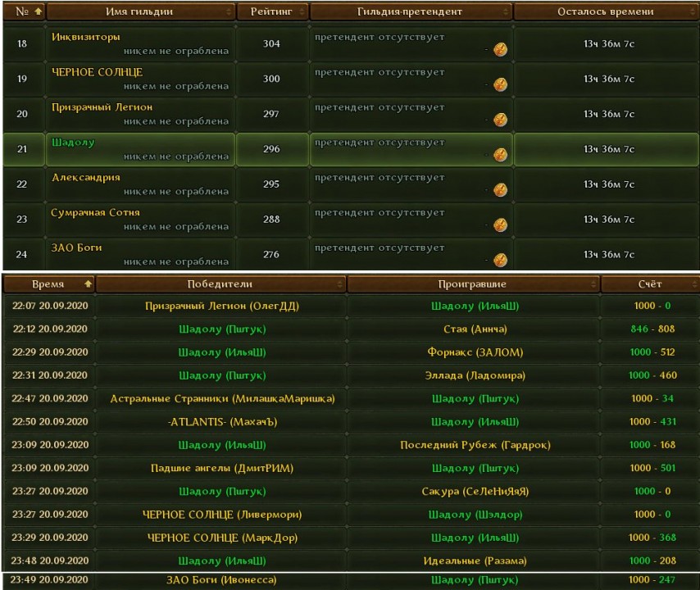Click никем не ограблена under Сумрачная Сотня

click(176, 227)
